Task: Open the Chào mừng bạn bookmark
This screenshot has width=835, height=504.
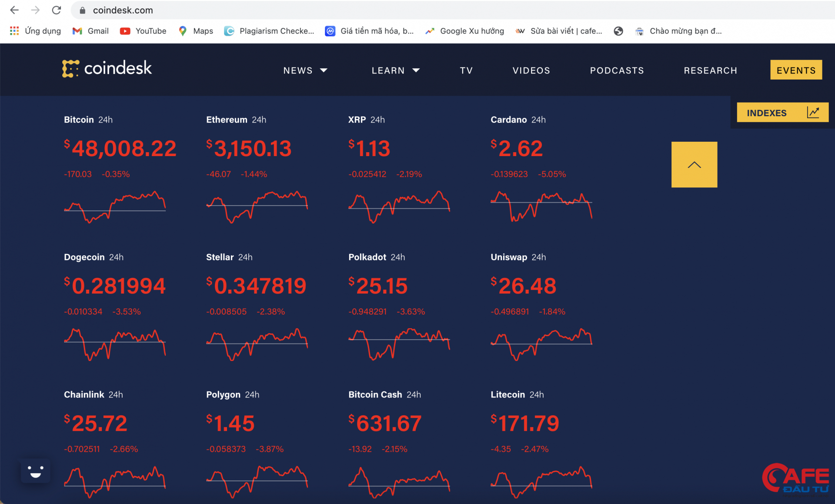Action: click(678, 31)
